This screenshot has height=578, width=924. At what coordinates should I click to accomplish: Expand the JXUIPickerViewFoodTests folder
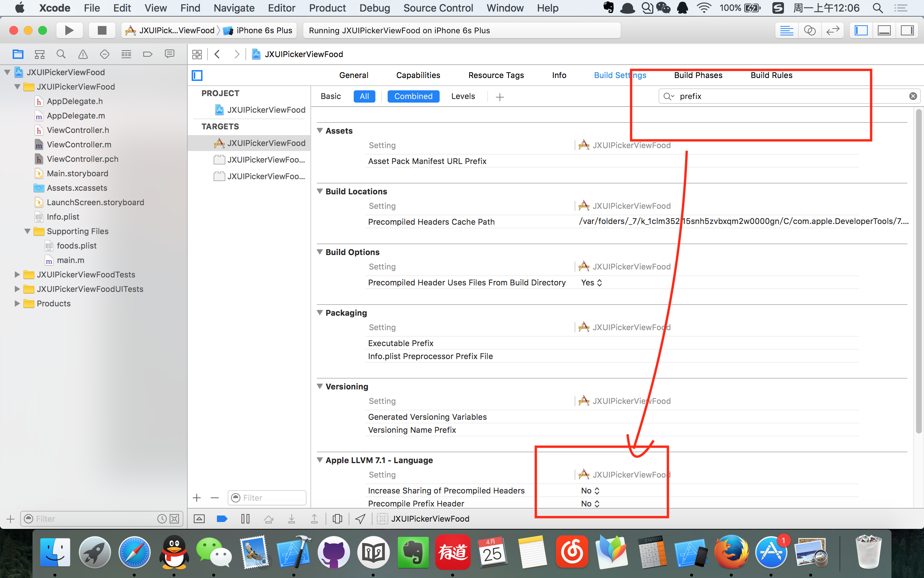(17, 275)
